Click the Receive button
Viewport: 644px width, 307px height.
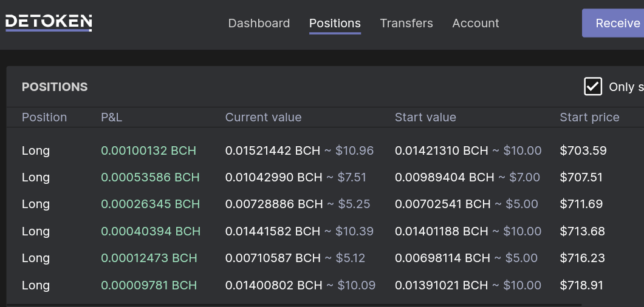(x=613, y=23)
